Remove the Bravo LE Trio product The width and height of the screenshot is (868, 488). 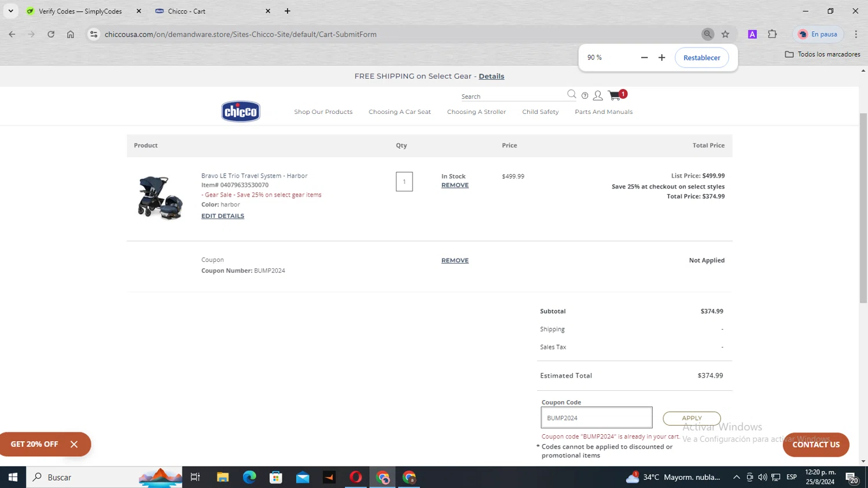point(455,185)
